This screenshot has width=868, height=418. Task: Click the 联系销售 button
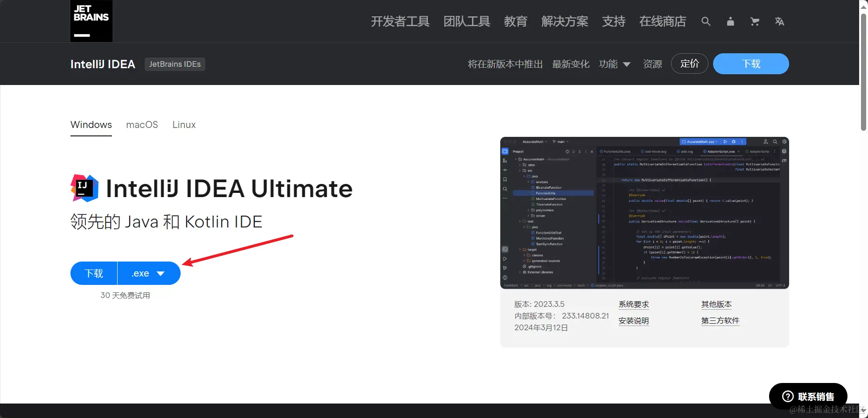click(808, 397)
